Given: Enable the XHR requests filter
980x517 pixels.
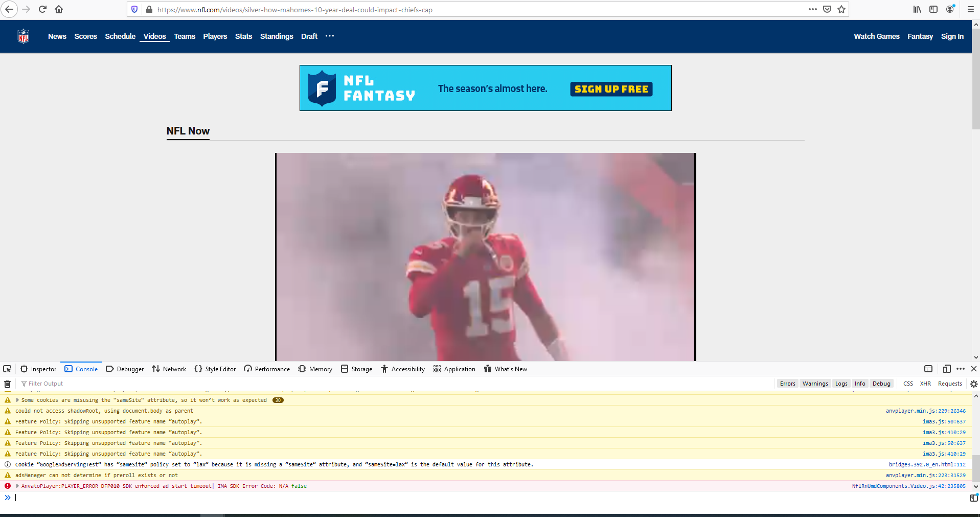Looking at the screenshot, I should (x=925, y=384).
